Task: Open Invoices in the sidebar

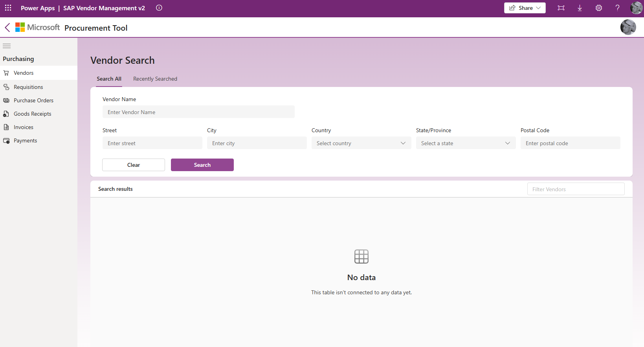Action: point(39,127)
